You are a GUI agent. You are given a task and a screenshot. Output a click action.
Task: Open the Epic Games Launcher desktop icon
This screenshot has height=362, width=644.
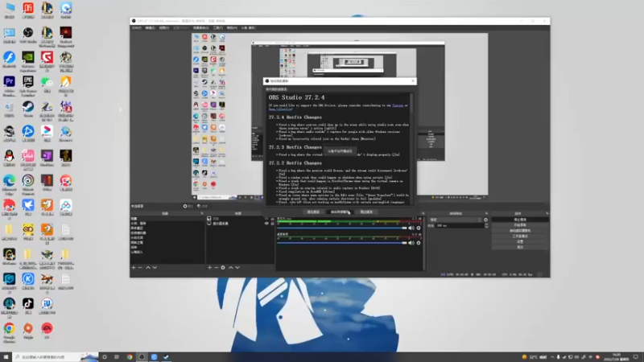click(x=28, y=84)
